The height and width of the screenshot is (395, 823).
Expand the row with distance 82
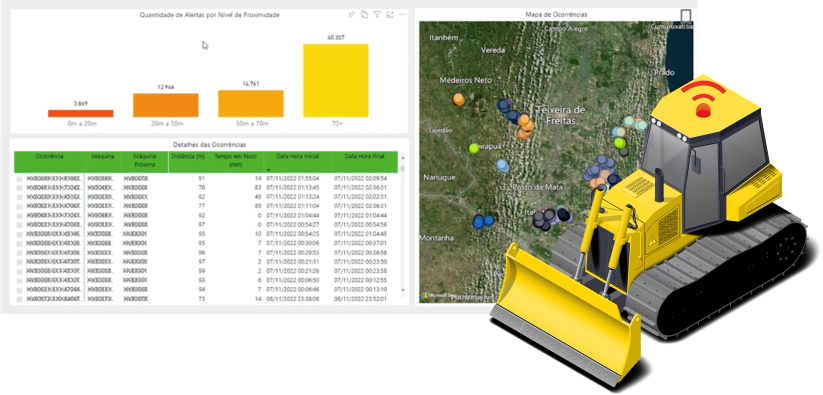click(x=20, y=197)
